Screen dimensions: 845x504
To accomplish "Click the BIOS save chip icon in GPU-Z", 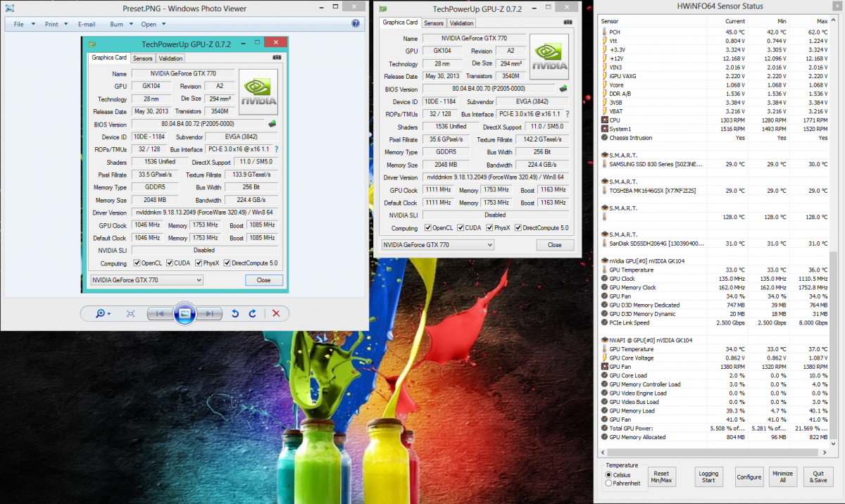I will [x=563, y=89].
